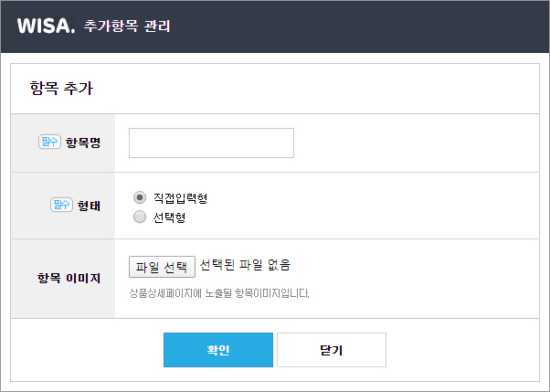Click the 직접입력형 option label text
This screenshot has width=550, height=392.
[180, 198]
